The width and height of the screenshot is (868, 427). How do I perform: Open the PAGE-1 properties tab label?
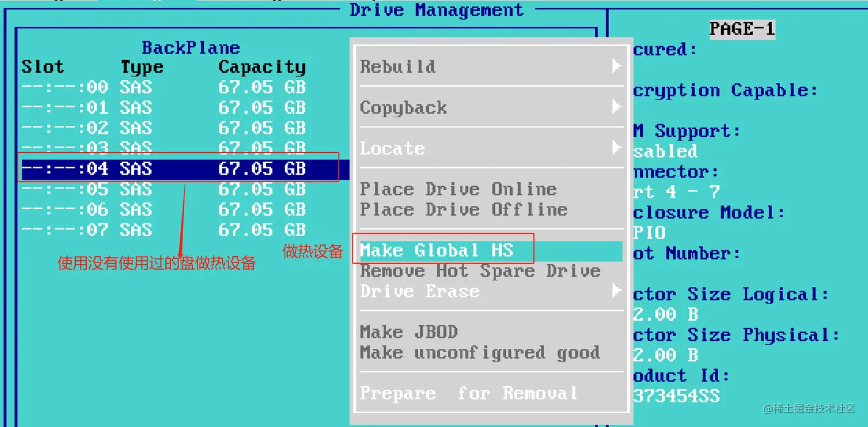(742, 28)
